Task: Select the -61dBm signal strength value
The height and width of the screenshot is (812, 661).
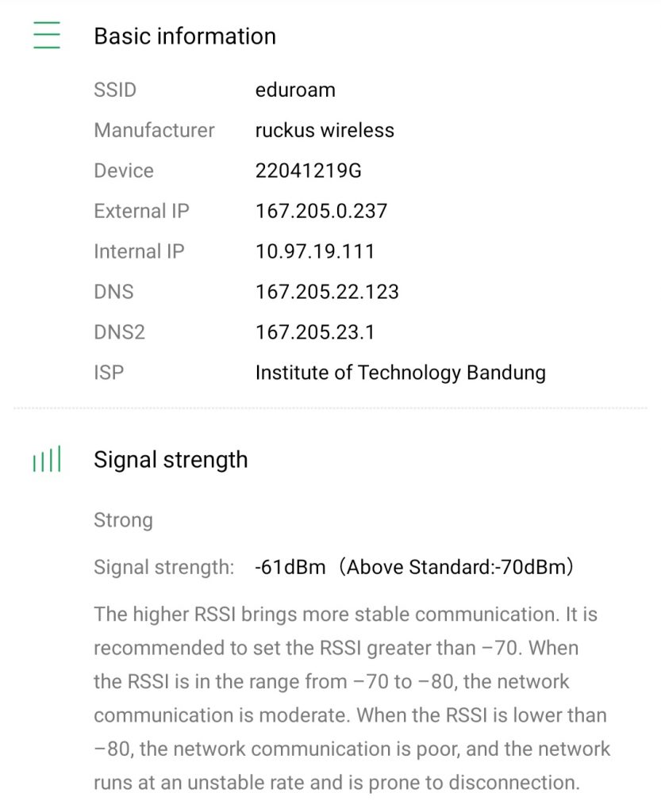Action: (x=290, y=567)
